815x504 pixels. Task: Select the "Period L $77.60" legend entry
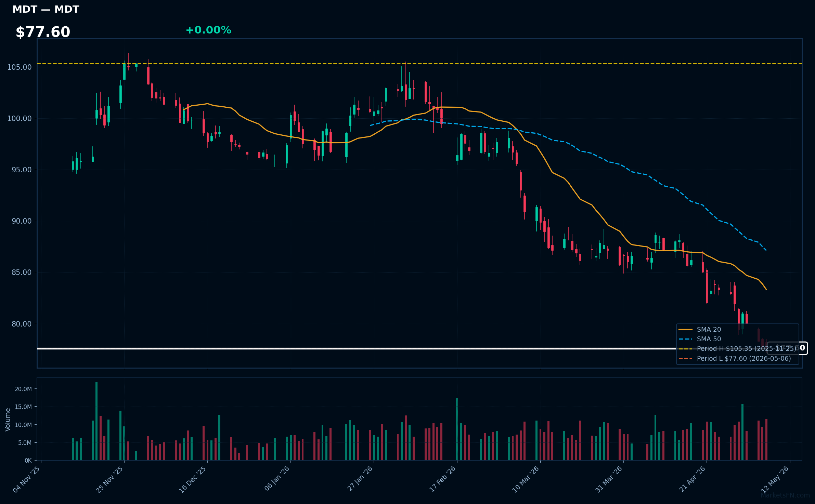tap(744, 359)
